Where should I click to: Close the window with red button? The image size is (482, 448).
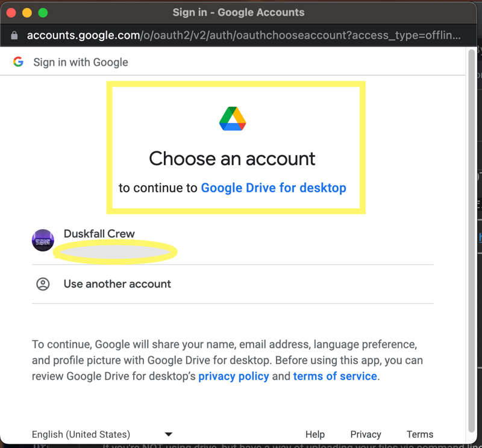click(x=11, y=13)
